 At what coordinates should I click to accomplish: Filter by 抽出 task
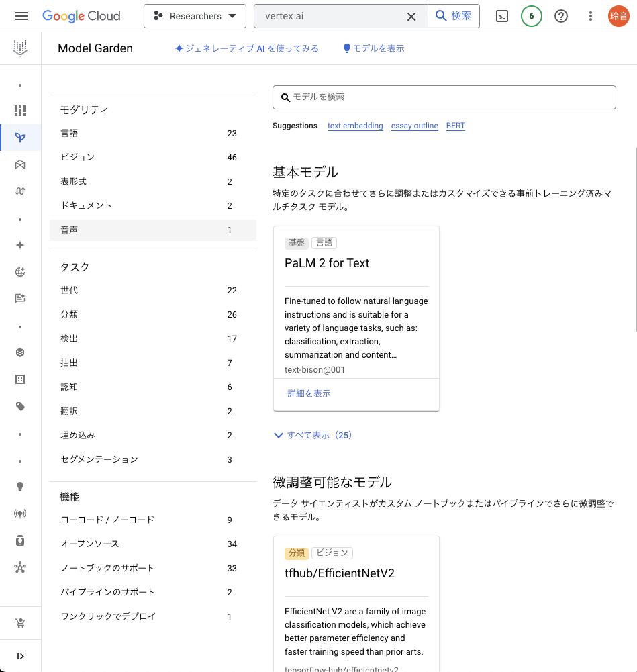point(153,363)
